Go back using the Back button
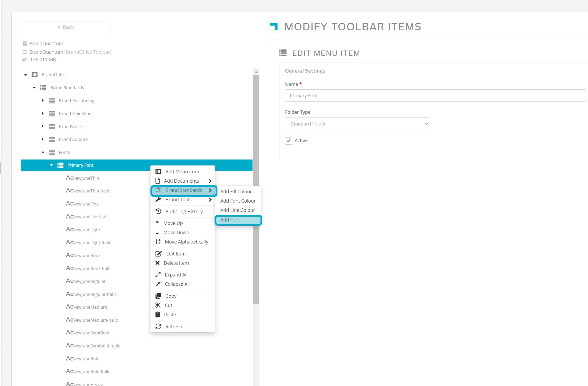The image size is (588, 386). (x=66, y=27)
